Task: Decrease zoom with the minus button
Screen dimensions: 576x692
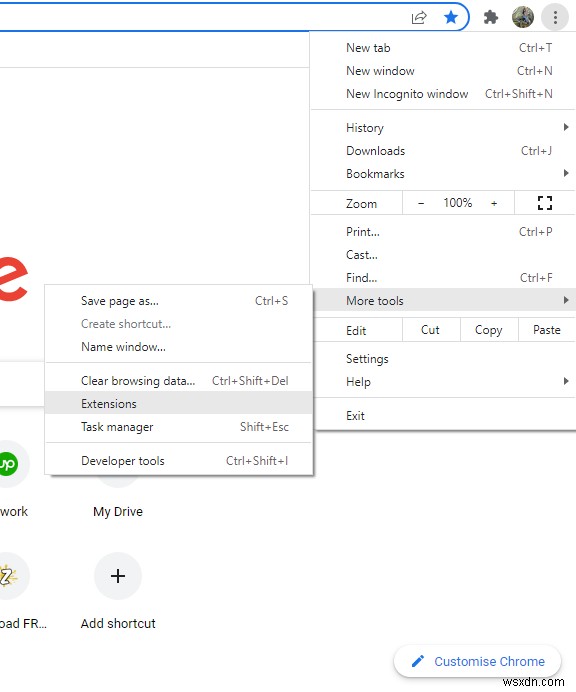Action: (x=421, y=203)
